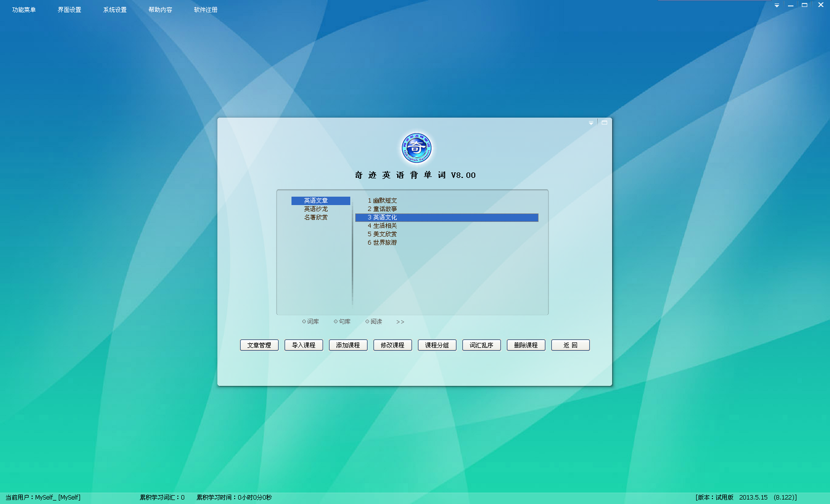Click 累积学习时间 status entry
Screen dimensions: 830x504
click(234, 498)
